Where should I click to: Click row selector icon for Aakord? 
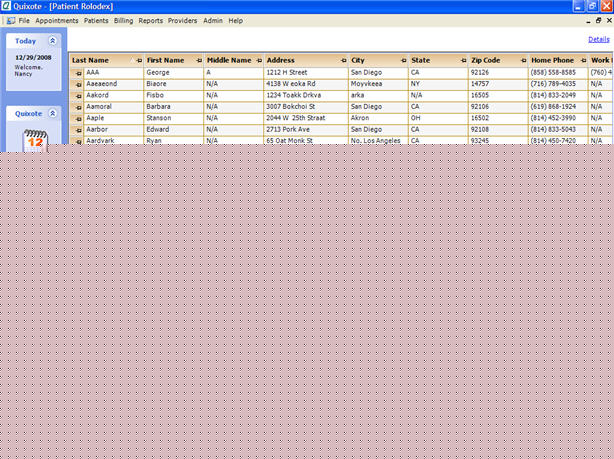click(x=78, y=96)
